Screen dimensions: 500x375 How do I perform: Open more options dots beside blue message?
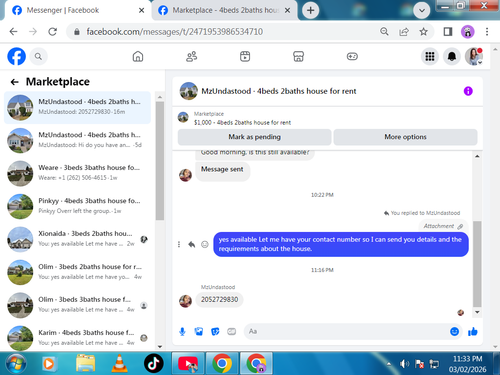[179, 244]
